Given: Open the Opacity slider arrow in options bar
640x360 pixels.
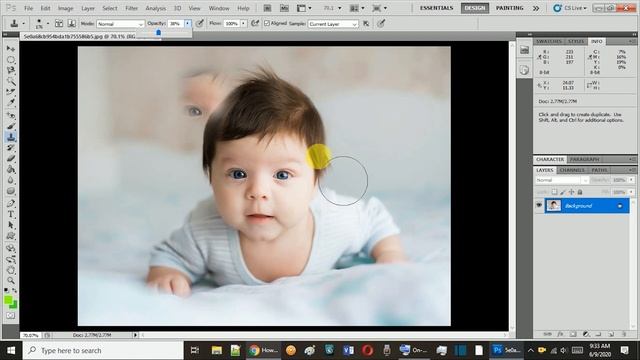Looking at the screenshot, I should [x=187, y=24].
